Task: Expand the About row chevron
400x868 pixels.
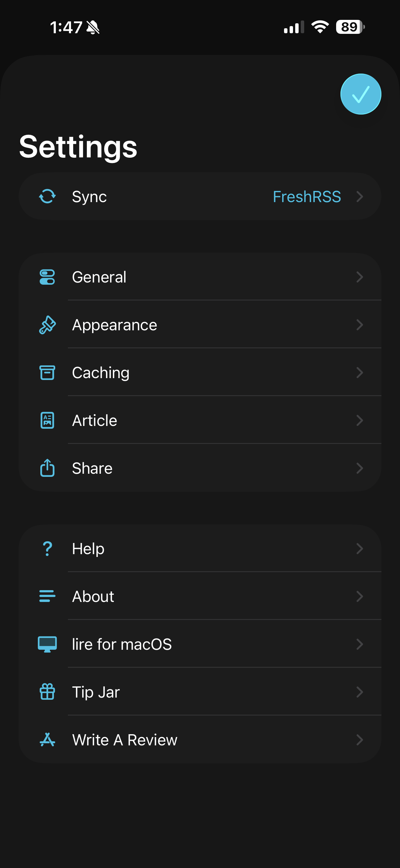Action: pyautogui.click(x=360, y=596)
